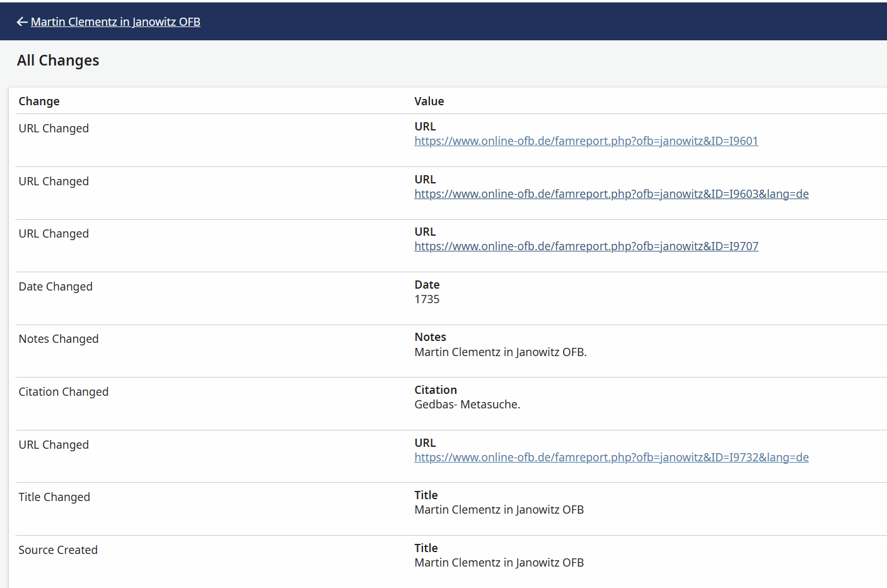Open the famreport URL ending ID=I9601
Viewport: 887px width, 588px height.
pyautogui.click(x=586, y=141)
